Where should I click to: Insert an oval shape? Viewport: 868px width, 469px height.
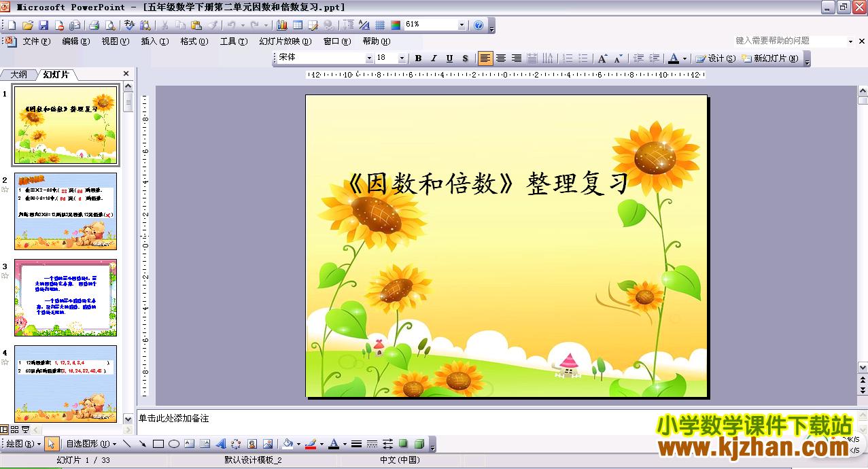(173, 443)
